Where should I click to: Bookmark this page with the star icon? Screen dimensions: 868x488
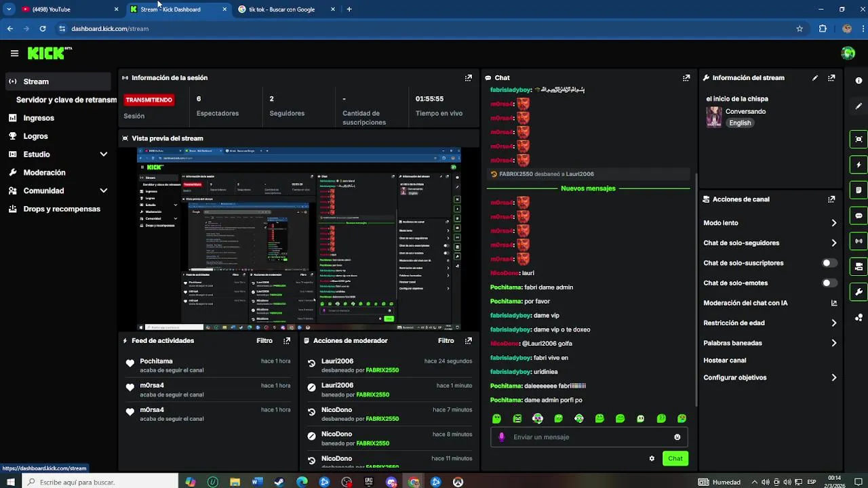point(800,28)
